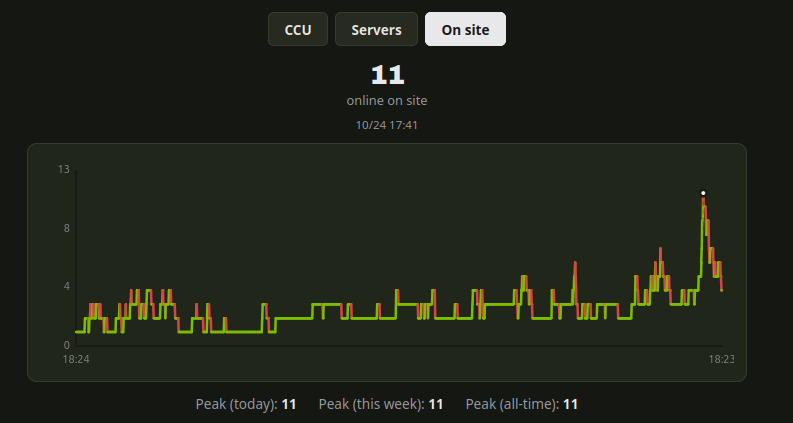
Task: Click the Peak (today) statistic
Action: pyautogui.click(x=246, y=404)
